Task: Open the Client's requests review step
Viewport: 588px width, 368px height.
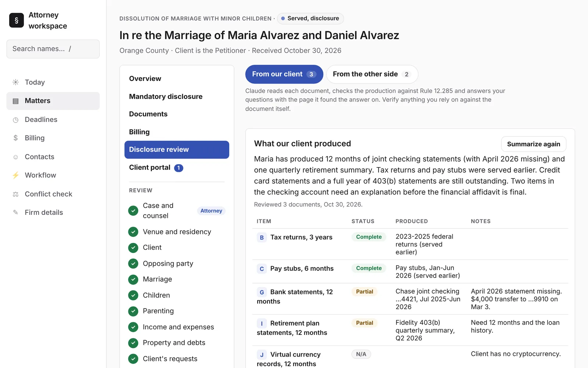Action: [x=177, y=359]
